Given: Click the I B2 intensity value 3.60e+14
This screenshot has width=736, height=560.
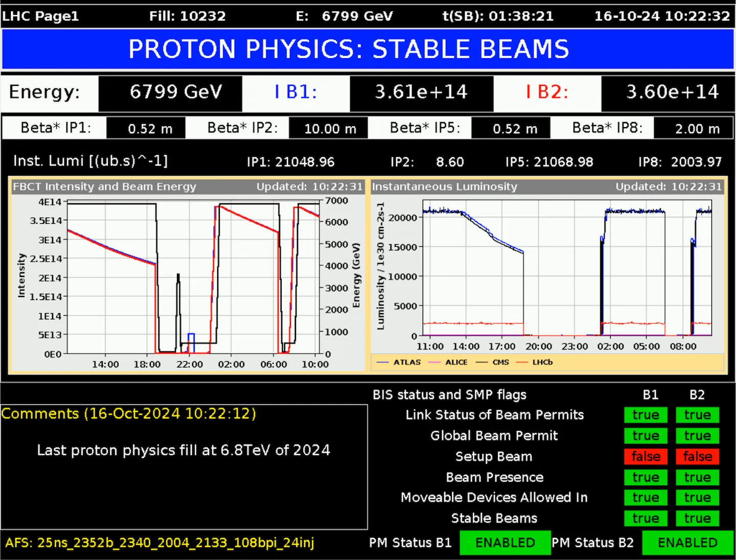Looking at the screenshot, I should (668, 93).
